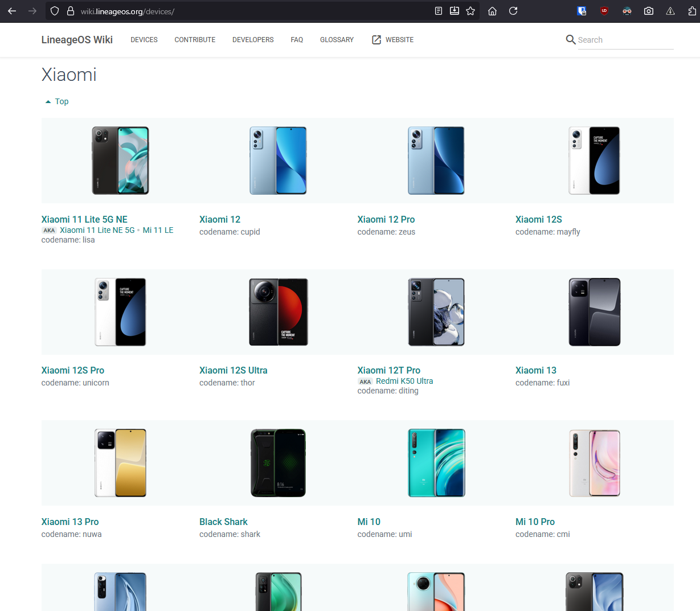Click the browser forward arrow
Image resolution: width=700 pixels, height=611 pixels.
[x=32, y=11]
